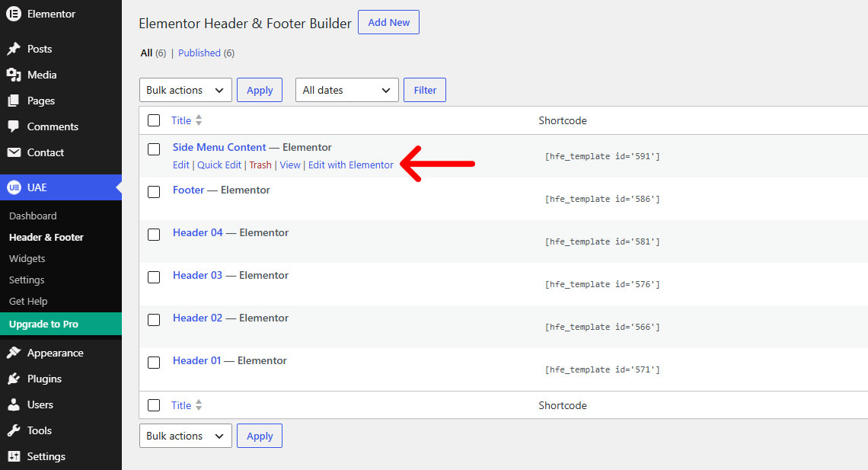868x470 pixels.
Task: Click the Pages icon in sidebar
Action: 14,101
